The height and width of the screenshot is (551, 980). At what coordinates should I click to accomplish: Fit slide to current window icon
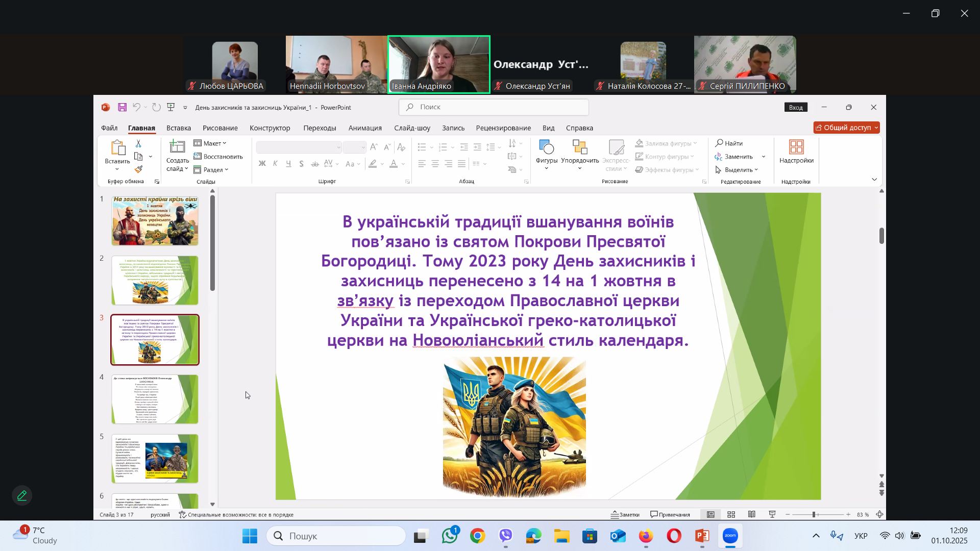point(880,515)
